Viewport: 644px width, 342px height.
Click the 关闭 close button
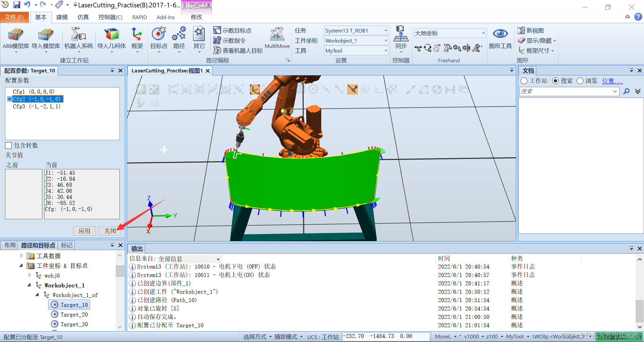click(110, 231)
